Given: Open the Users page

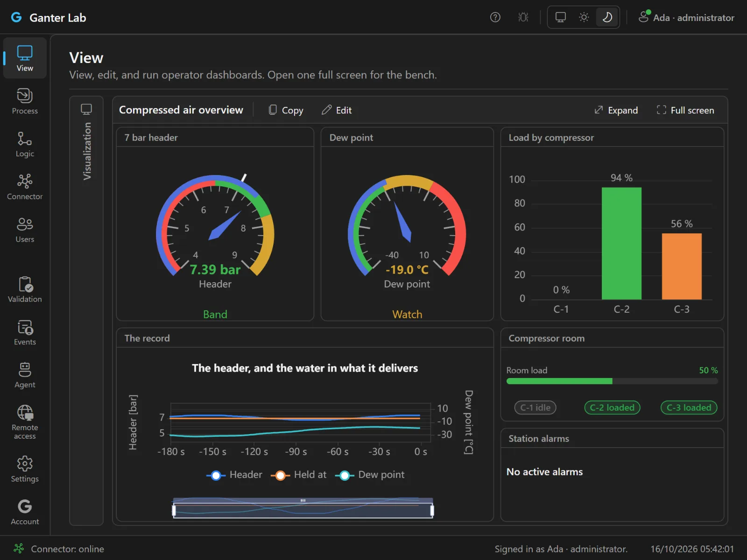Looking at the screenshot, I should tap(25, 230).
